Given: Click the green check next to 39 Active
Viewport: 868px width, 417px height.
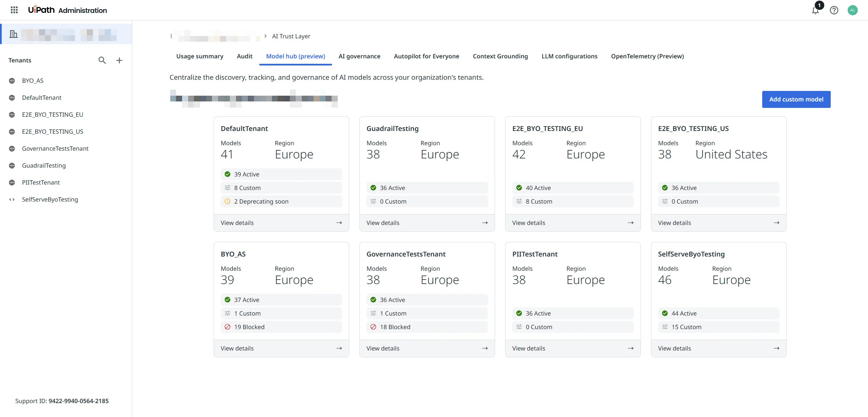Looking at the screenshot, I should pos(228,174).
